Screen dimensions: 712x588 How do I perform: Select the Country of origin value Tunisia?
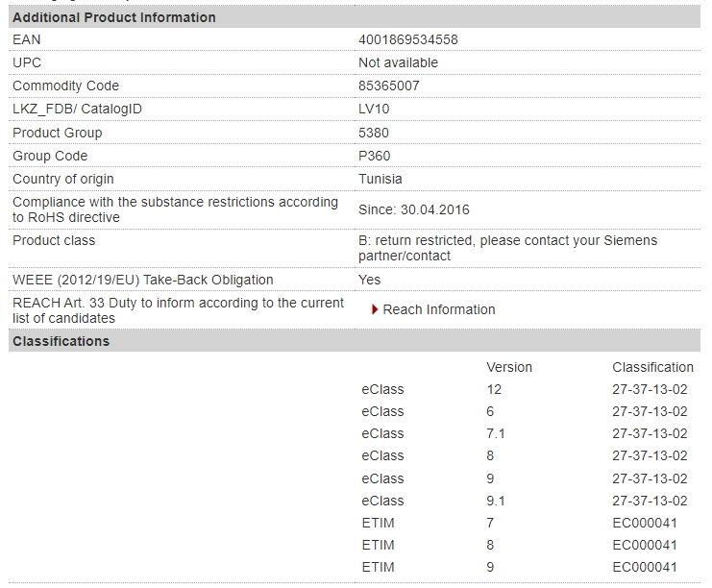coord(381,179)
